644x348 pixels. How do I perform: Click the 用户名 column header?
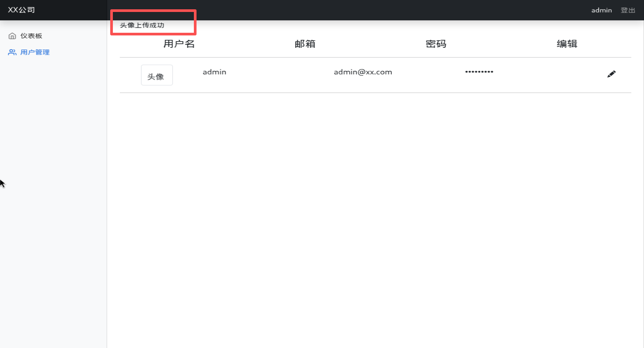coord(179,44)
